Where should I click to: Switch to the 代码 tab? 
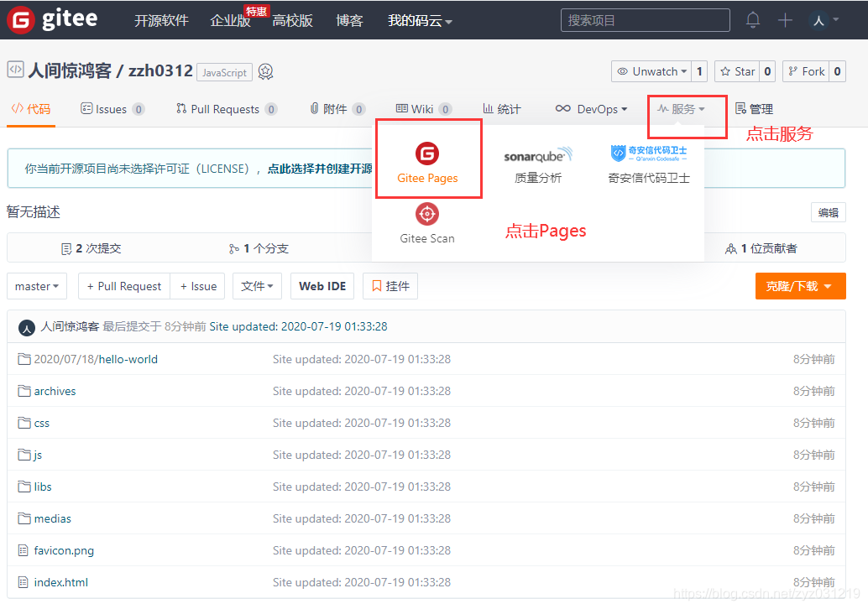31,109
